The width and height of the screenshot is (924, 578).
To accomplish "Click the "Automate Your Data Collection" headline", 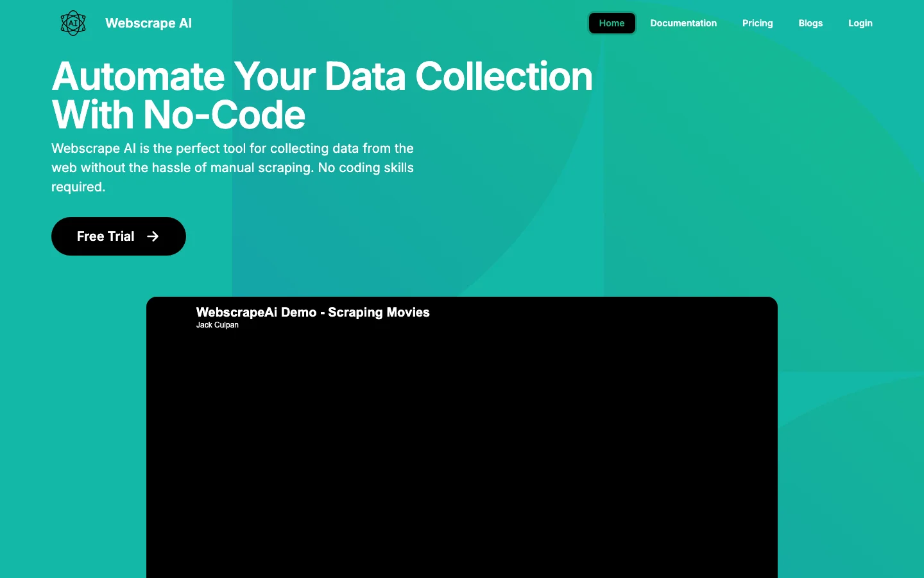I will point(322,95).
